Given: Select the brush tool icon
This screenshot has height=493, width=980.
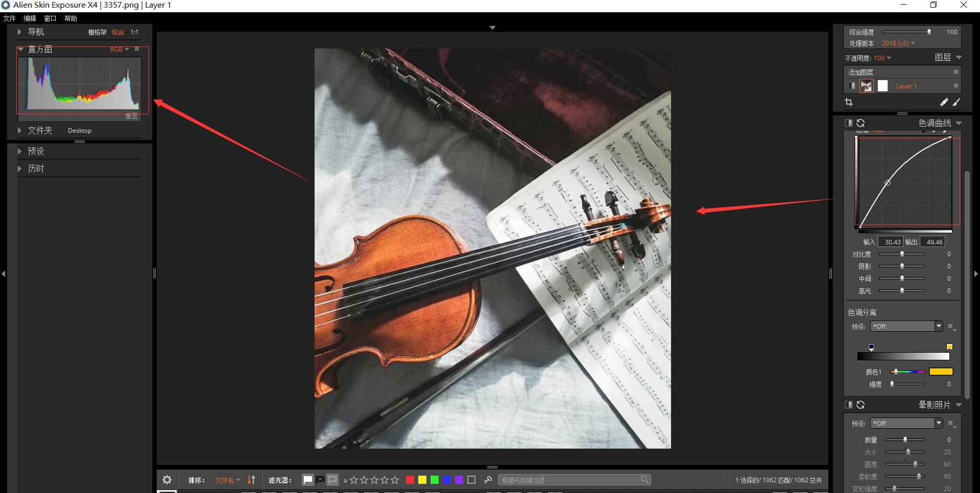Looking at the screenshot, I should click(956, 102).
